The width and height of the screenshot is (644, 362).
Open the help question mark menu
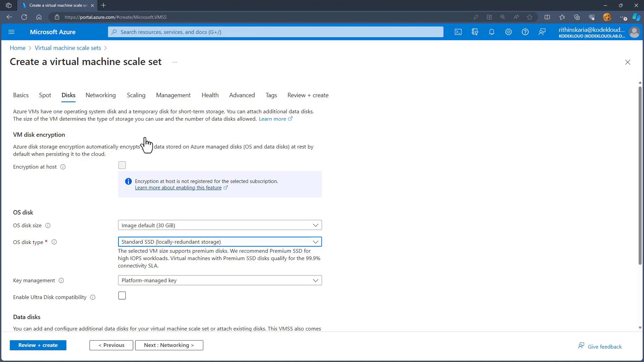point(525,32)
